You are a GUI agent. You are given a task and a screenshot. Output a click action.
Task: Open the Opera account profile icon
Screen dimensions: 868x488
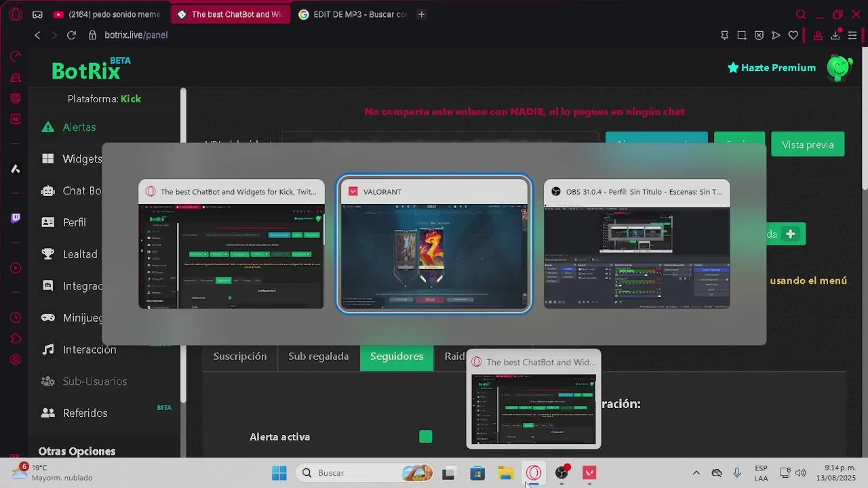click(x=818, y=35)
